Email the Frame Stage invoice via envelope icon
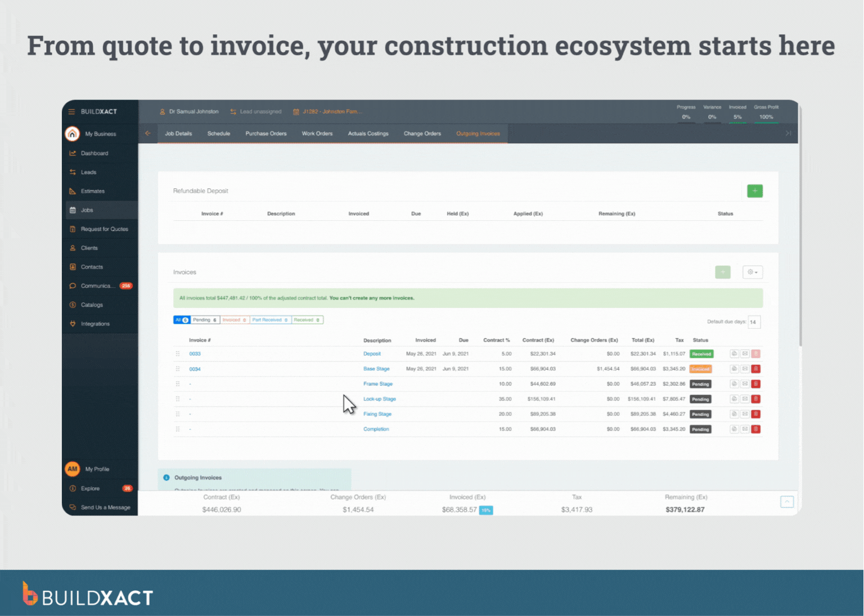This screenshot has width=864, height=616. point(745,384)
